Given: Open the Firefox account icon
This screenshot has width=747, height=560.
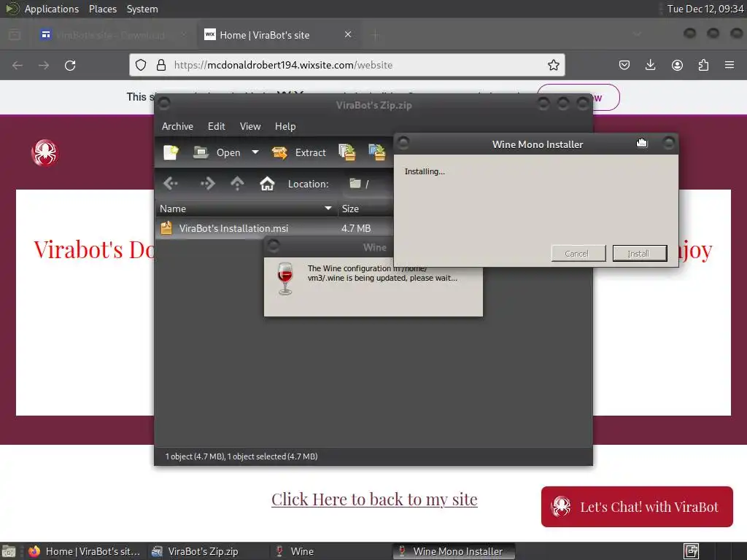Looking at the screenshot, I should [x=677, y=65].
